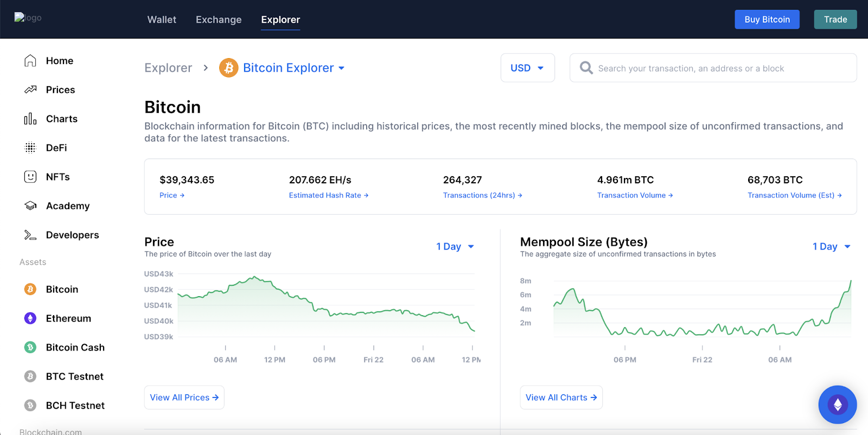Click the Developers terminal icon

point(30,235)
